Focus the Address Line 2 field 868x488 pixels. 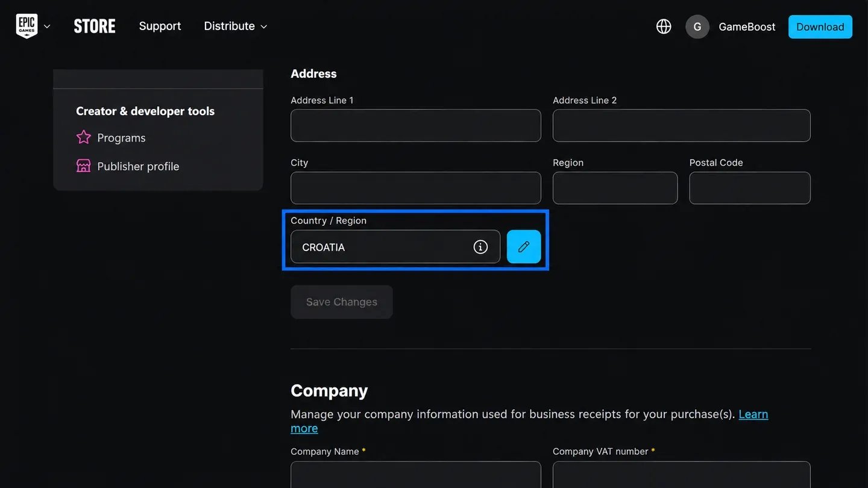pyautogui.click(x=682, y=125)
